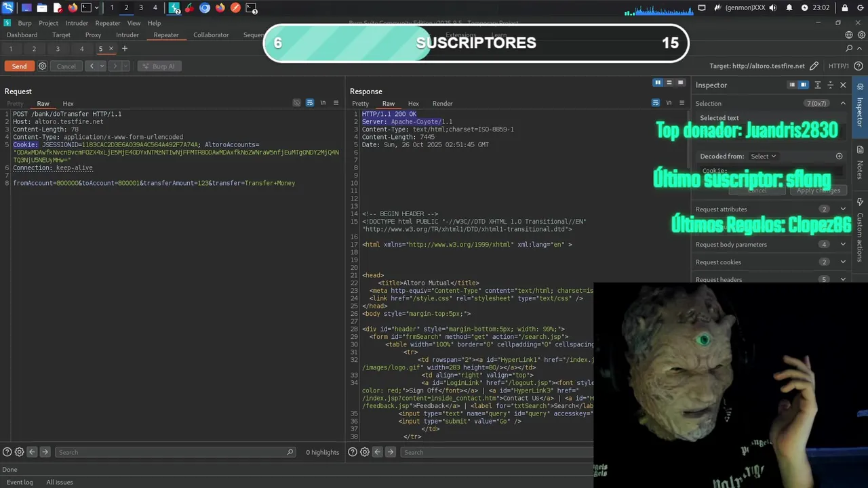Click Response search input field
This screenshot has width=868, height=488.
pyautogui.click(x=497, y=452)
